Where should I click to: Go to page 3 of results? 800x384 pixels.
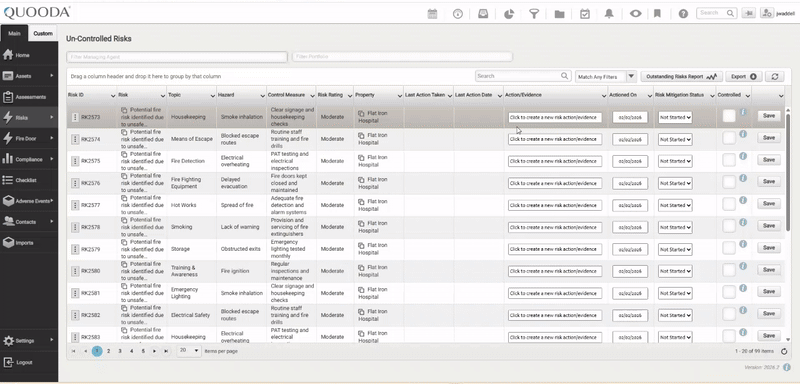[120, 351]
